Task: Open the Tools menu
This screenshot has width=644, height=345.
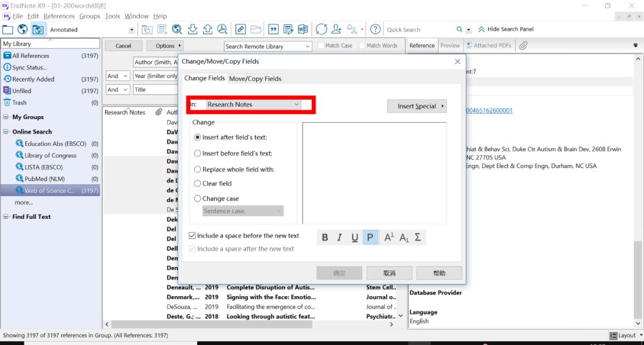Action: click(112, 16)
